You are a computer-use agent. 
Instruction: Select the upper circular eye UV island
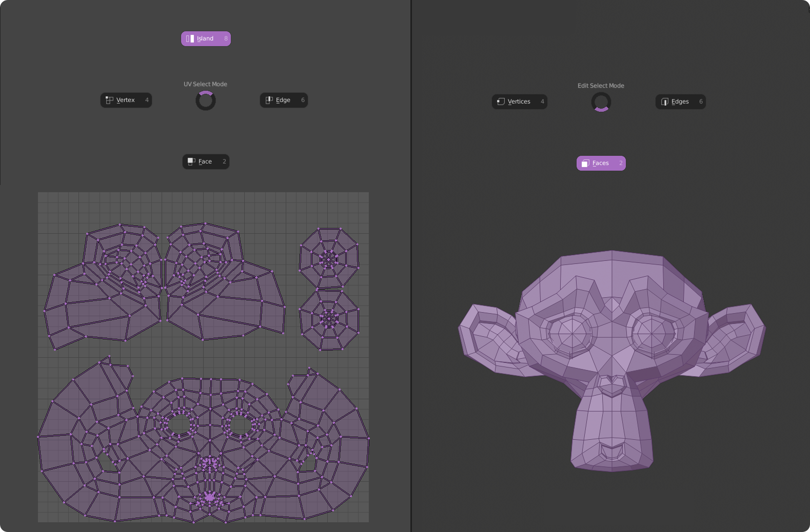[329, 258]
